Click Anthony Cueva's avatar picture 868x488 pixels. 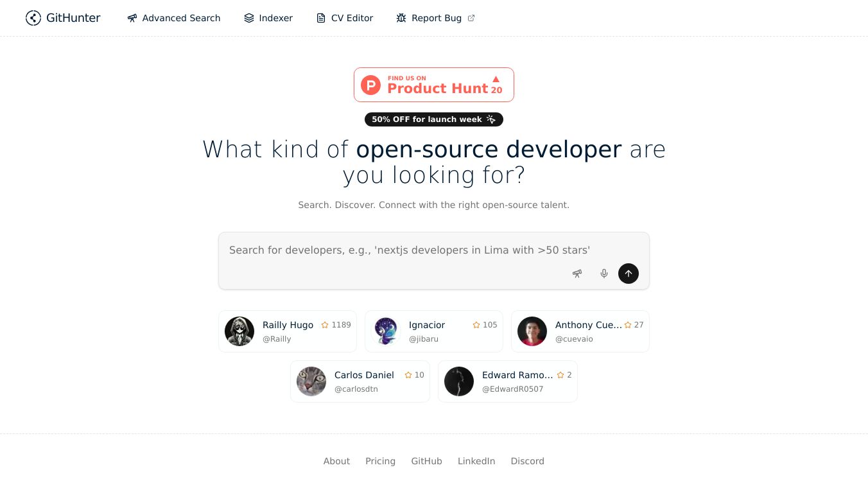click(532, 331)
